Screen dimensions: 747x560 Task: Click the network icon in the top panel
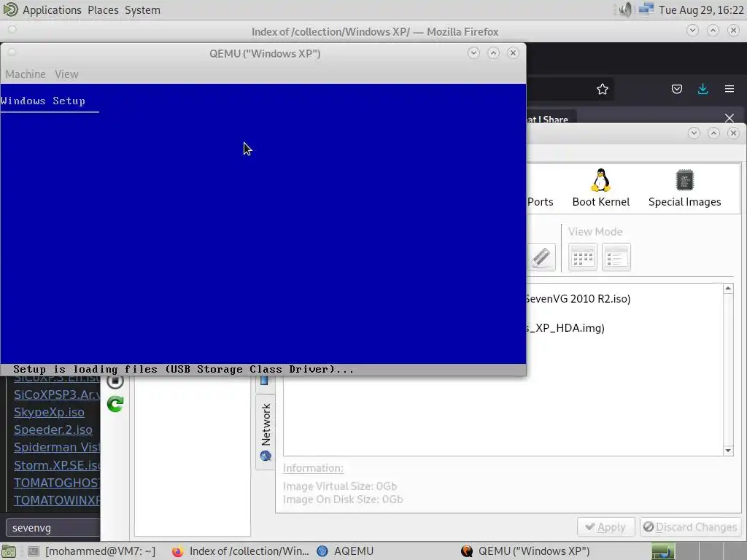coord(646,9)
